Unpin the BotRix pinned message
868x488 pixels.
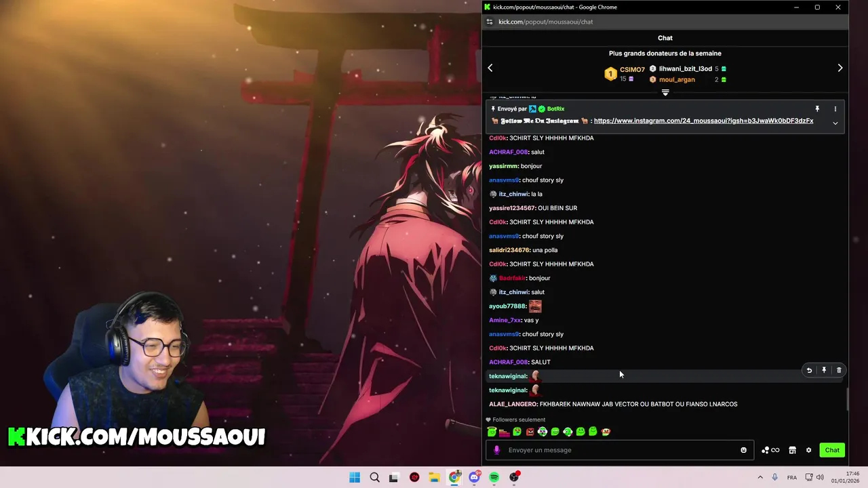tap(817, 108)
